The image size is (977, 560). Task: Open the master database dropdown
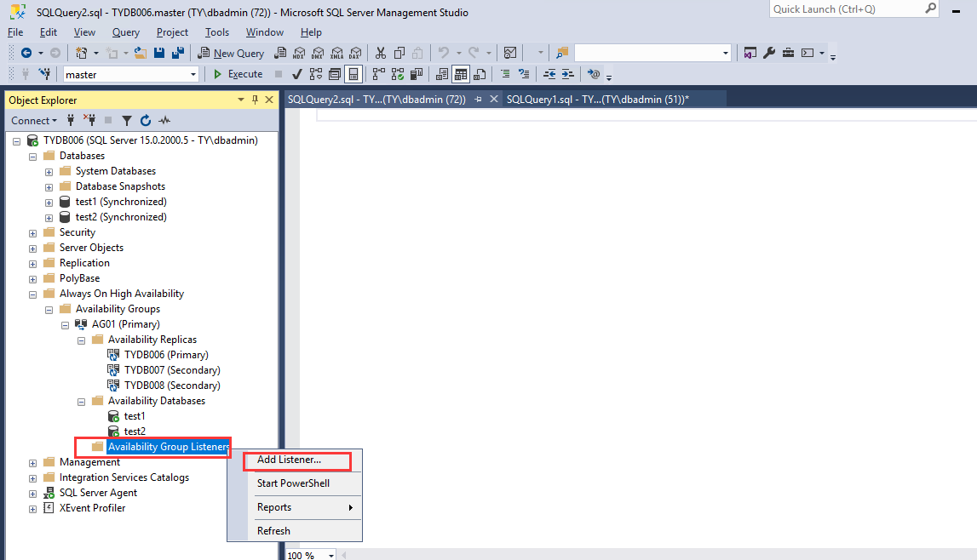(193, 75)
